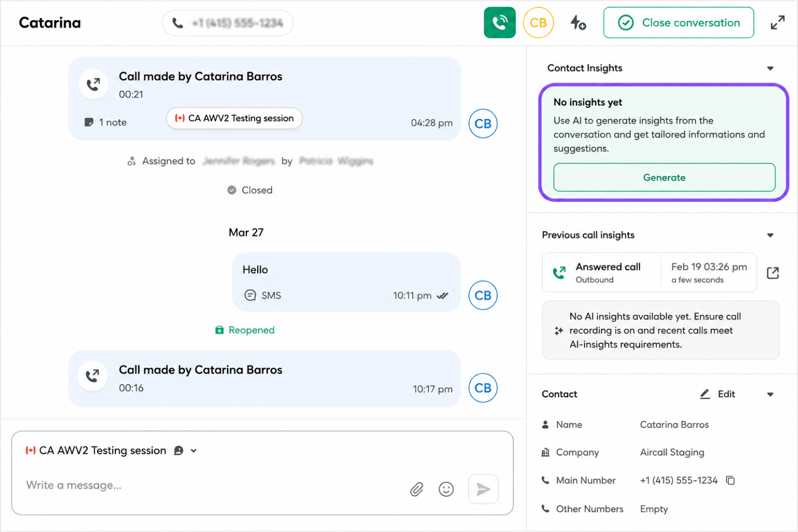Click the SMS icon in Hello message
The image size is (798, 532).
[x=250, y=295]
